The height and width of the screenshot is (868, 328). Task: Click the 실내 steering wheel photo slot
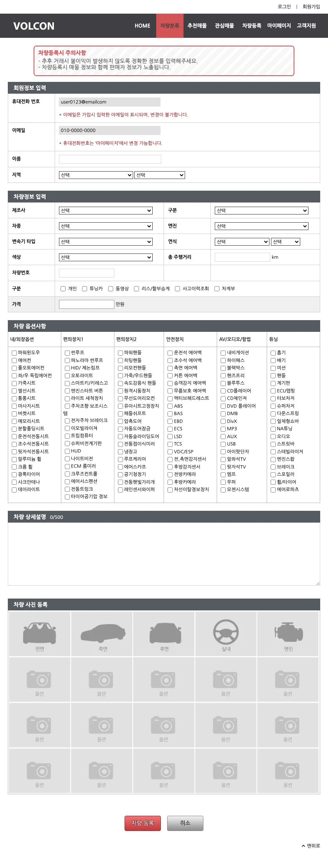[x=226, y=634]
